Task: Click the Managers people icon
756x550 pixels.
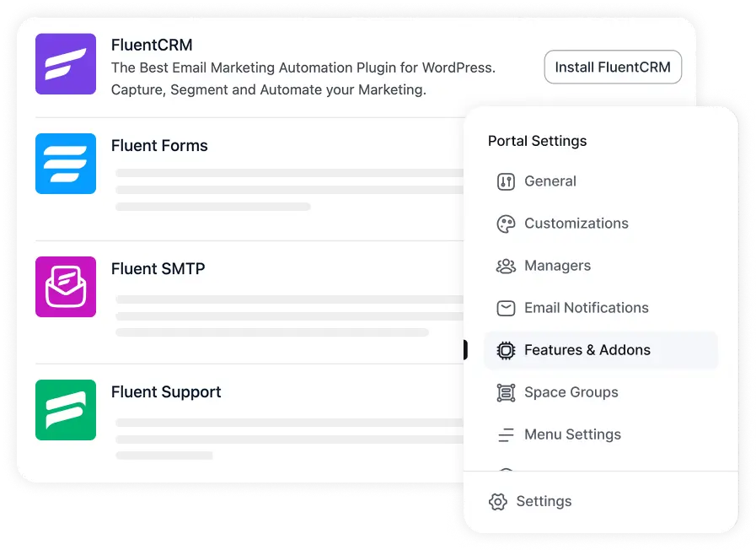Action: pyautogui.click(x=506, y=266)
